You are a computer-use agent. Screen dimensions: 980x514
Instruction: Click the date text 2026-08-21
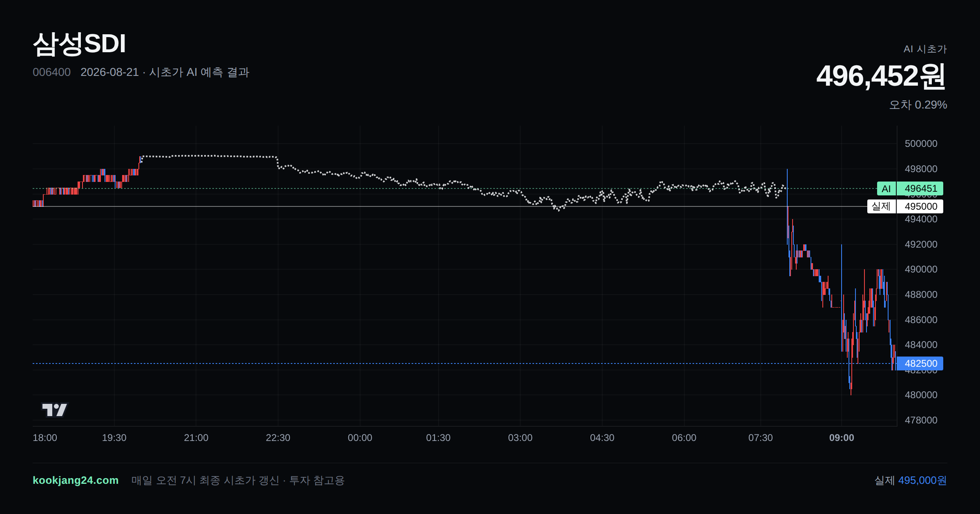click(109, 72)
